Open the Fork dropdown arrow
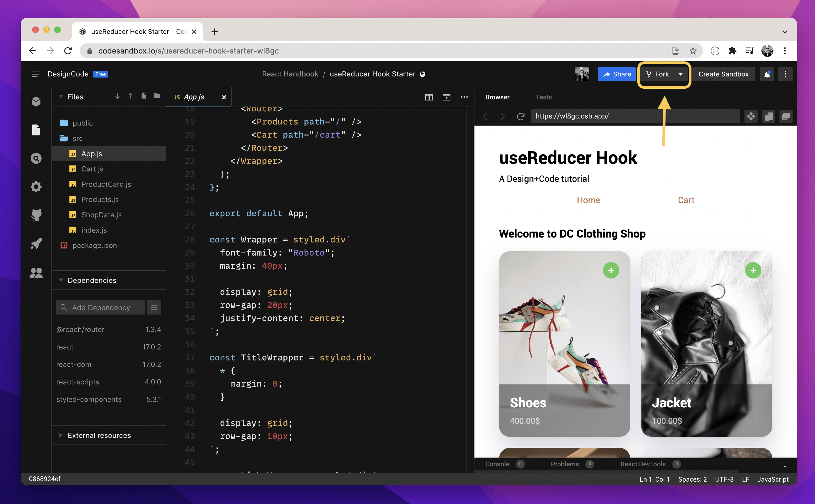Viewport: 815px width, 504px height. pos(680,74)
